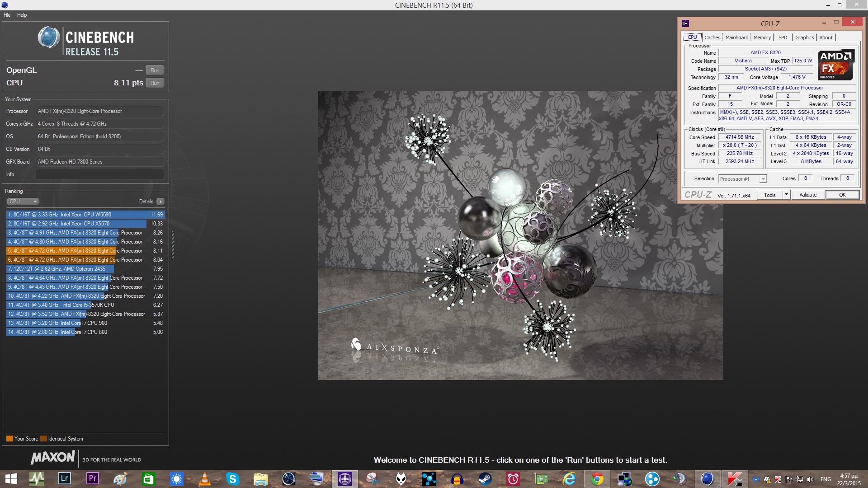Run the CPU benchmark test
868x488 pixels.
click(155, 83)
